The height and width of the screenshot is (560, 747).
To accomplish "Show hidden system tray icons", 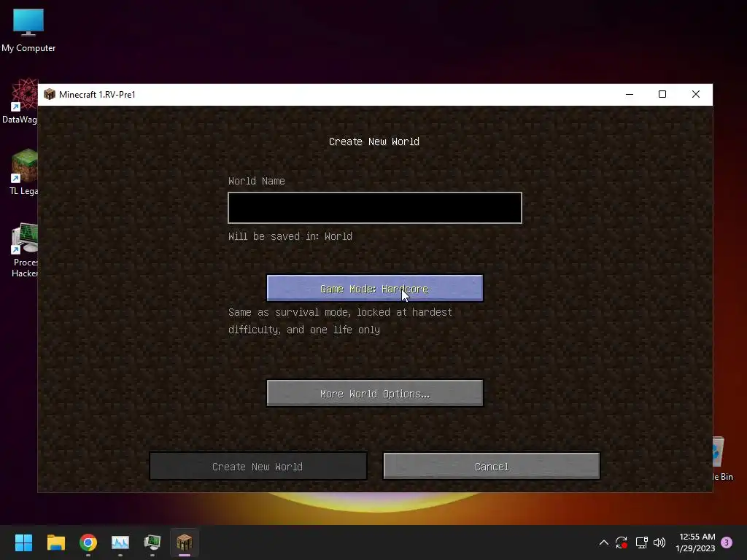I will click(603, 542).
